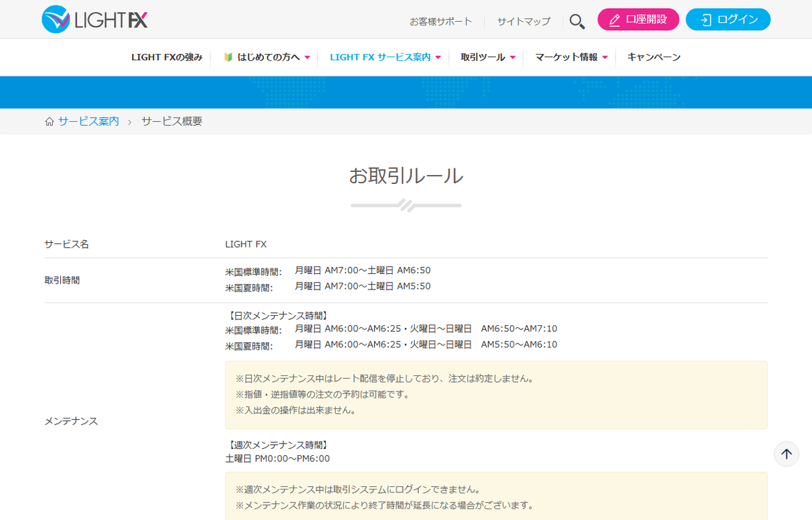Click the LIGHT FX logo
812x520 pixels.
(x=95, y=20)
